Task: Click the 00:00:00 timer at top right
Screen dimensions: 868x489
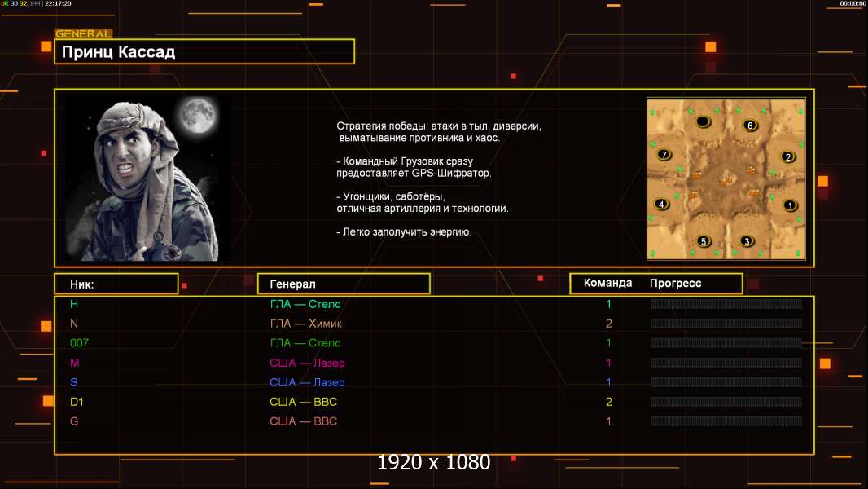Action: tap(853, 3)
